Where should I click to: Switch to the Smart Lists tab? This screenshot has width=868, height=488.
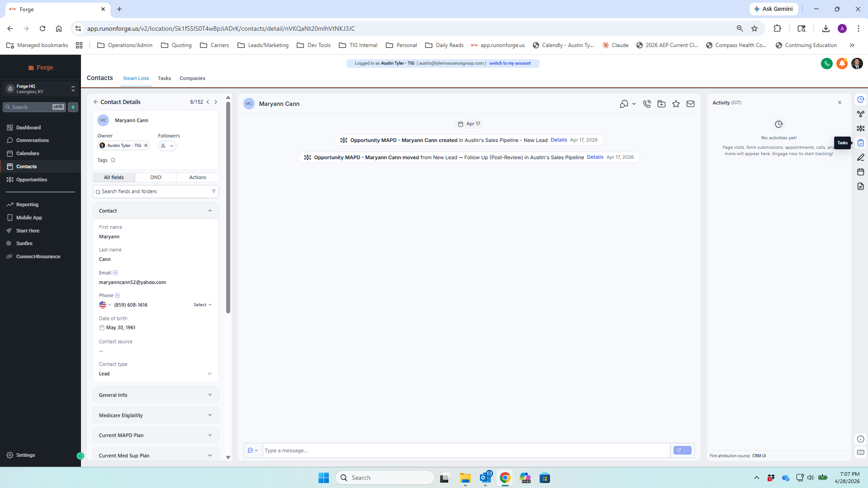pos(136,79)
